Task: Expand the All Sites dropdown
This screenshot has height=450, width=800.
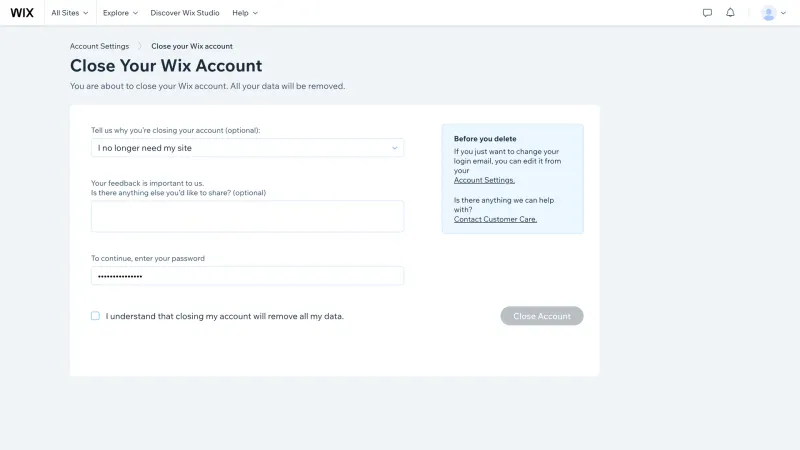Action: click(x=70, y=13)
